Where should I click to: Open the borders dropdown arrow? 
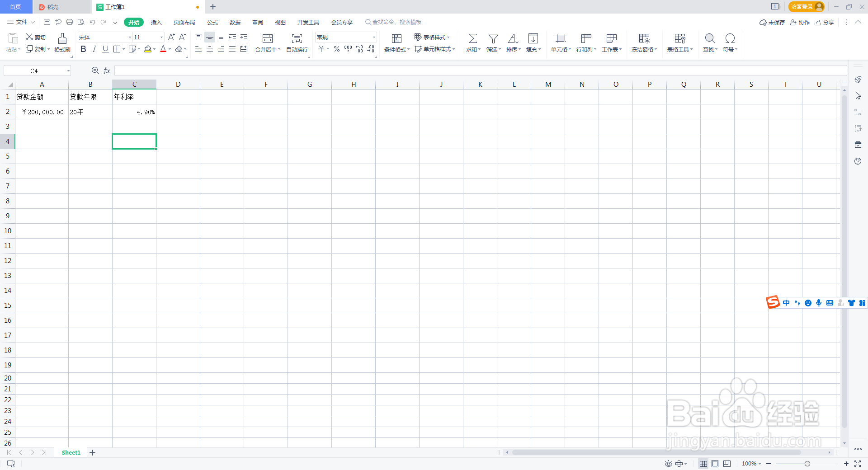pyautogui.click(x=123, y=49)
